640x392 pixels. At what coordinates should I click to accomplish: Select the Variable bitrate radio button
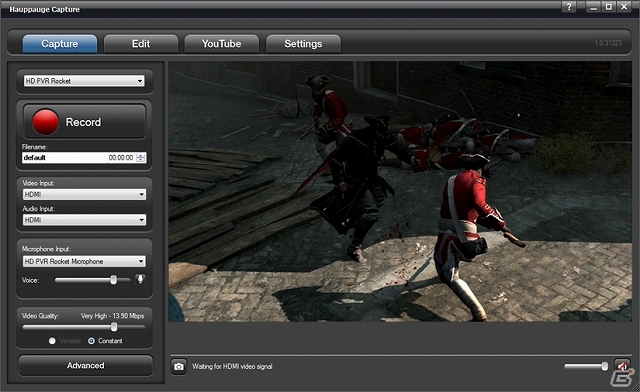pos(52,341)
